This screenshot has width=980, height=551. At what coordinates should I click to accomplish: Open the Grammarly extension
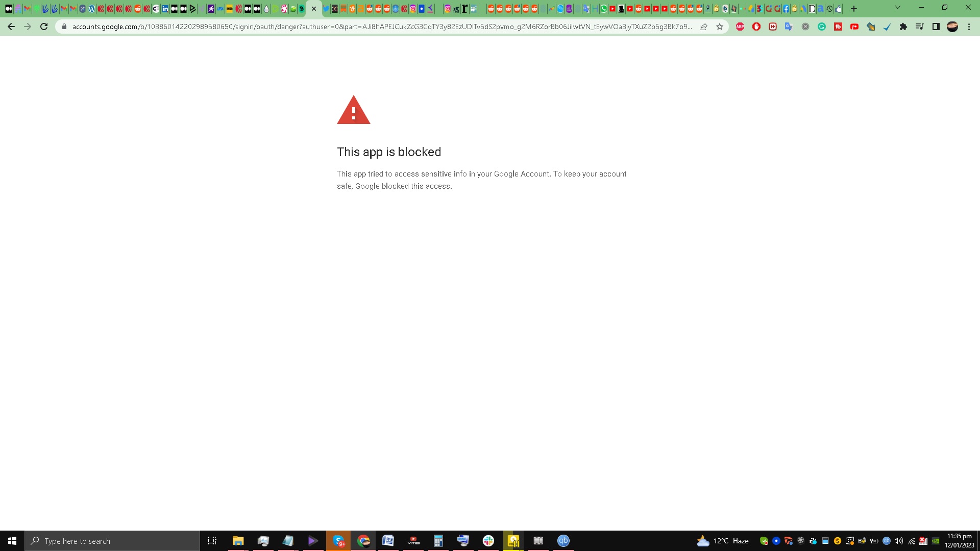[822, 27]
